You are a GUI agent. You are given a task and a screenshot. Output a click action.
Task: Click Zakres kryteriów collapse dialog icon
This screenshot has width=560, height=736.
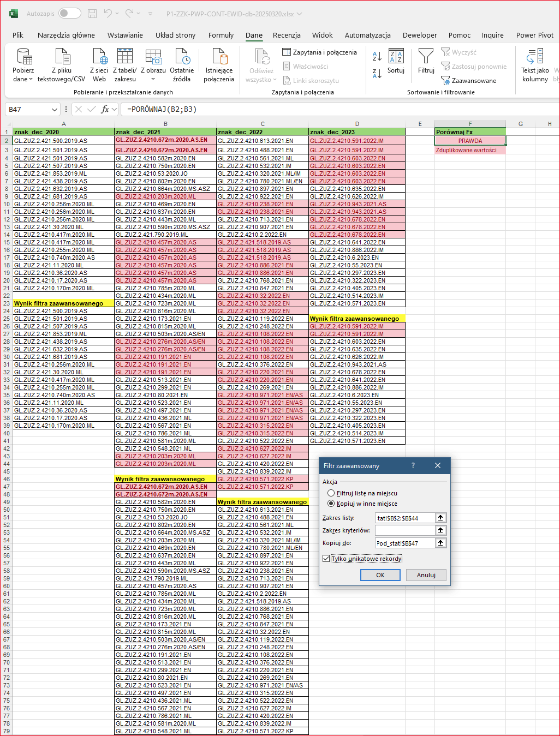[x=440, y=530]
